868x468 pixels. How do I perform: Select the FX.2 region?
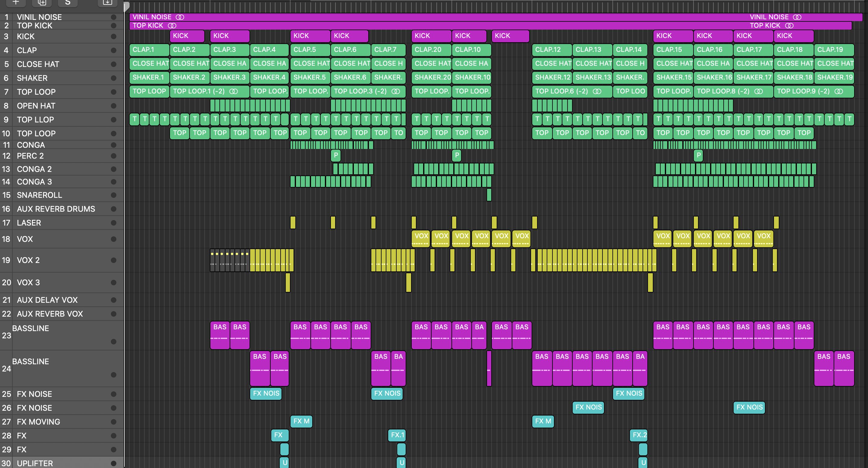(639, 435)
